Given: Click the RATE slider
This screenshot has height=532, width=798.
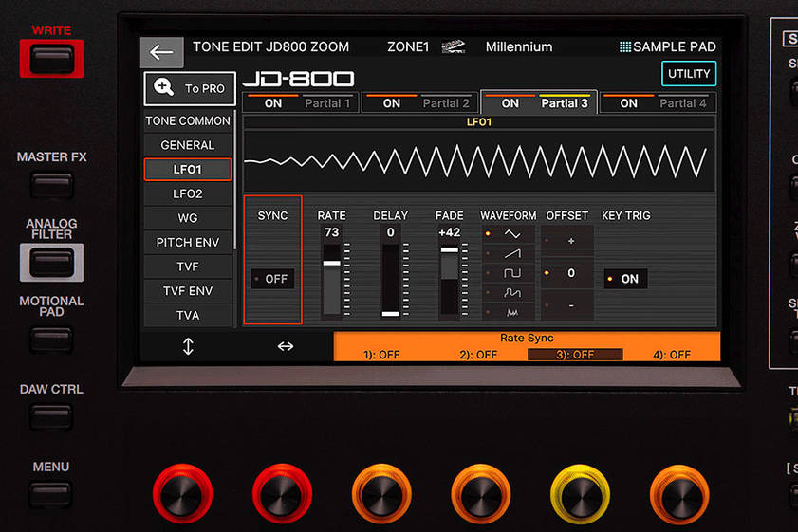Looking at the screenshot, I should (x=331, y=280).
